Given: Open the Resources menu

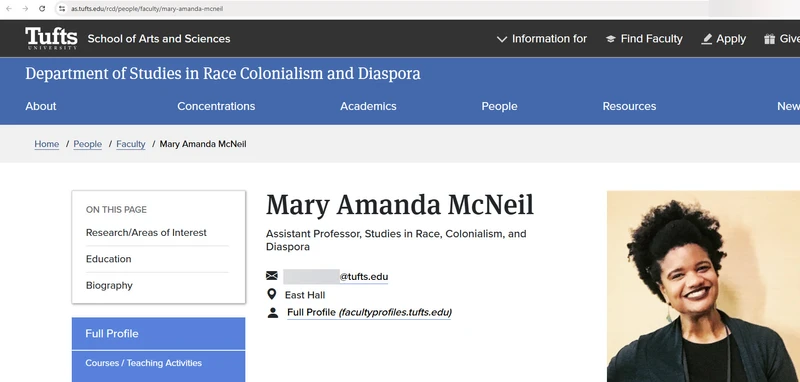Looking at the screenshot, I should pos(629,106).
